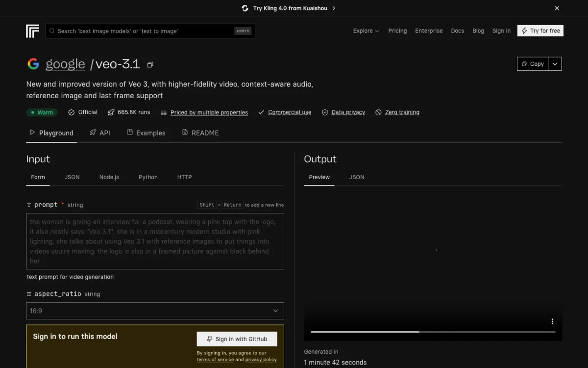Select the JSON output tab
588x368 pixels.
click(357, 177)
